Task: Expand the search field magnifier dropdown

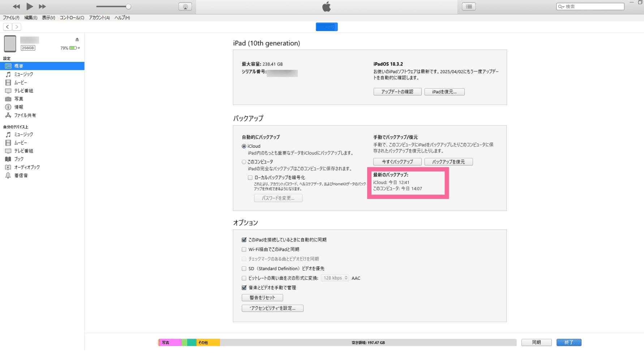Action: coord(561,7)
